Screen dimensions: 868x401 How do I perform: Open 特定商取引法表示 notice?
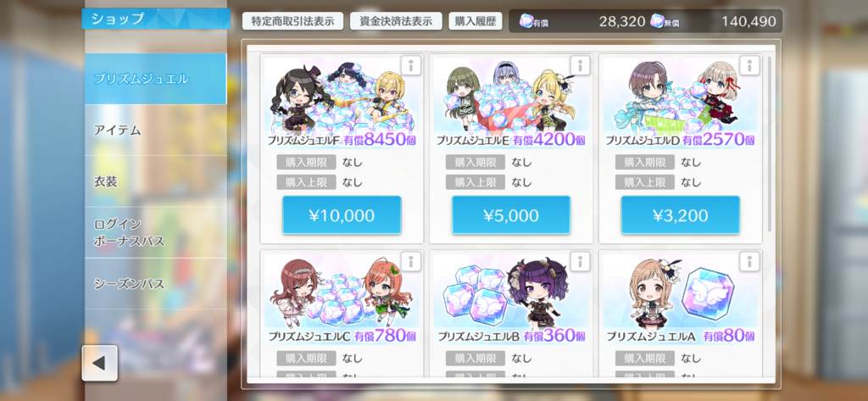pyautogui.click(x=292, y=21)
